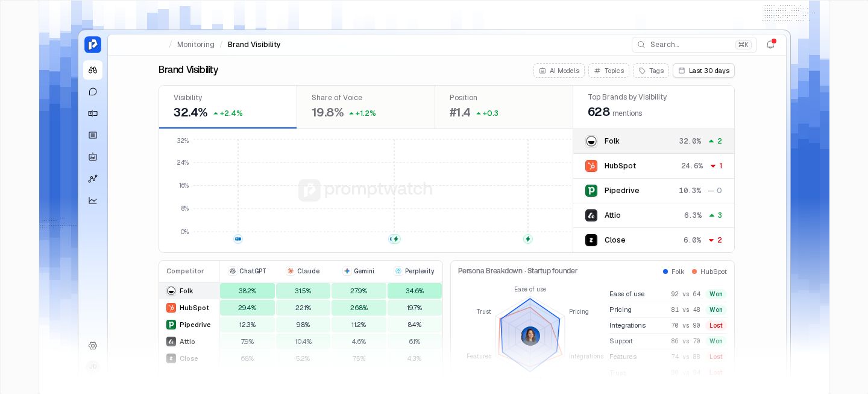Click Pipedrive's ChatGPT cell 12.3%

pos(247,325)
